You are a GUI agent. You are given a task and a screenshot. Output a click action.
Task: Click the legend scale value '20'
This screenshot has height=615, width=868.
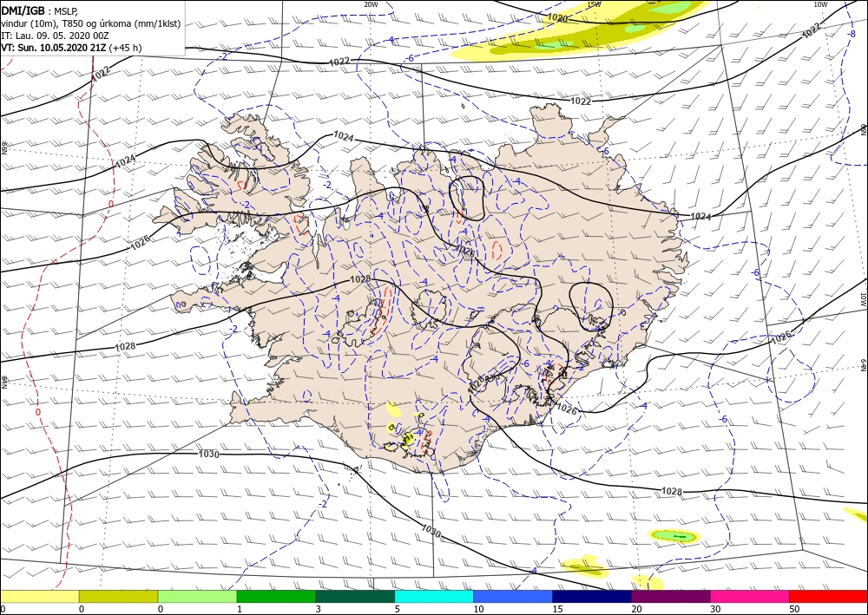636,609
